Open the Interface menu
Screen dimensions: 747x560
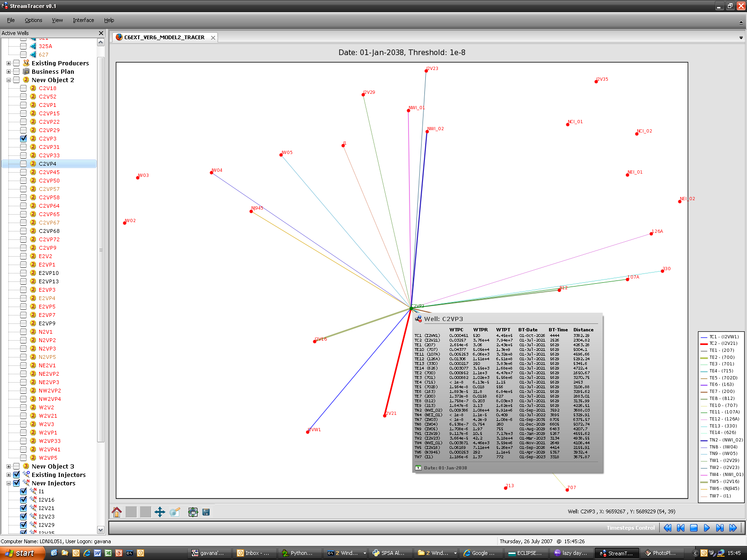coord(83,20)
